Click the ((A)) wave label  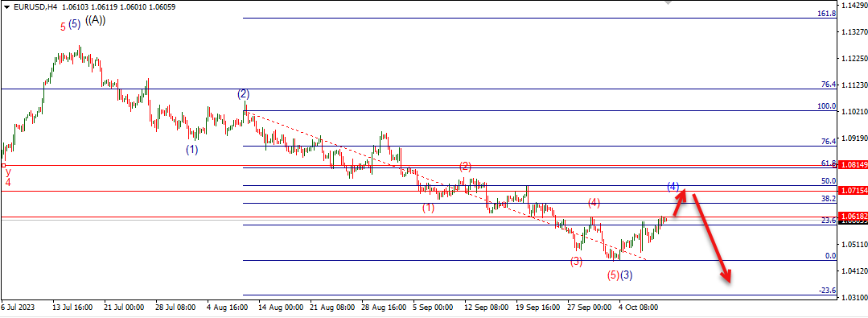(95, 20)
